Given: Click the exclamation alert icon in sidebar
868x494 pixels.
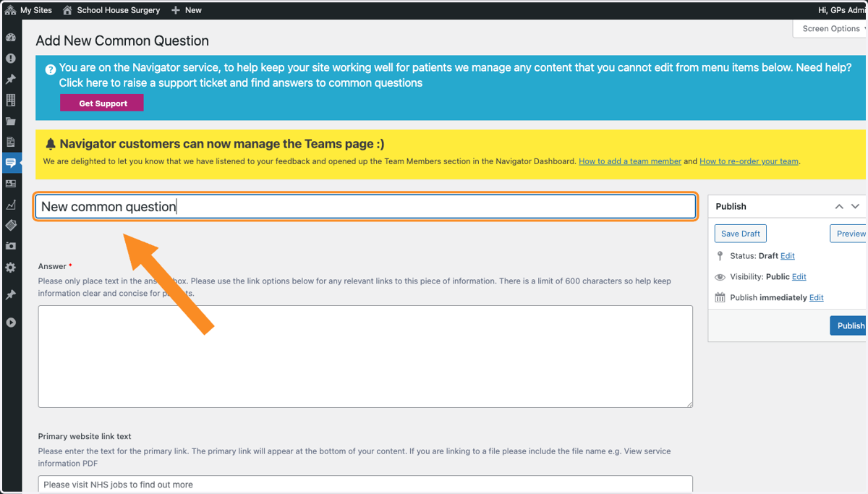Looking at the screenshot, I should (11, 59).
